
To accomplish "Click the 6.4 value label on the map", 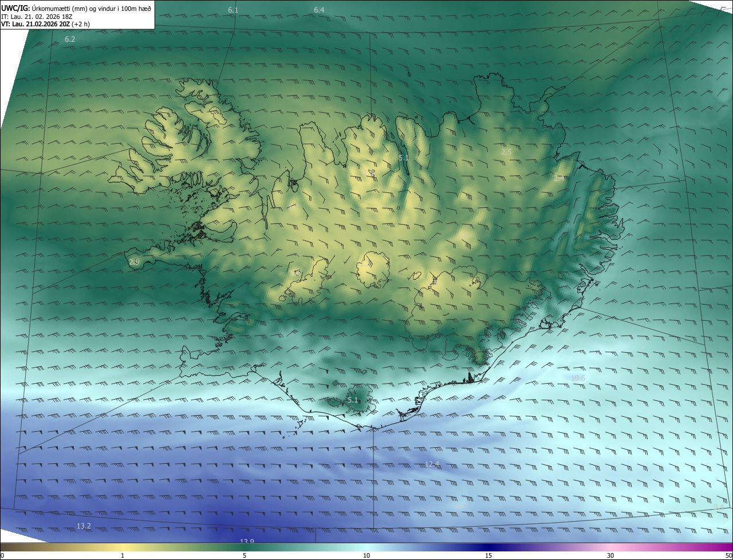I will pos(319,10).
